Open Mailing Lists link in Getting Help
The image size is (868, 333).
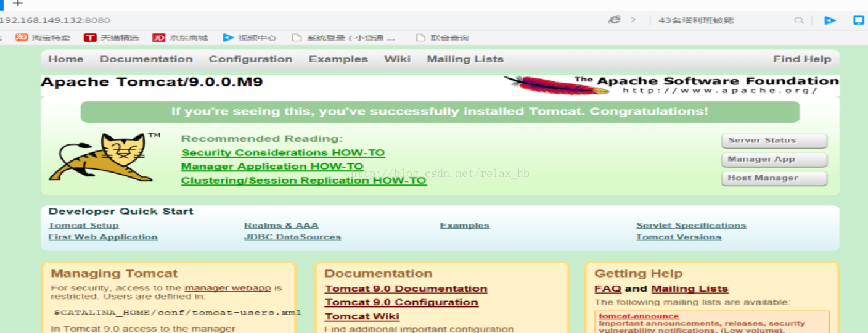click(x=690, y=289)
